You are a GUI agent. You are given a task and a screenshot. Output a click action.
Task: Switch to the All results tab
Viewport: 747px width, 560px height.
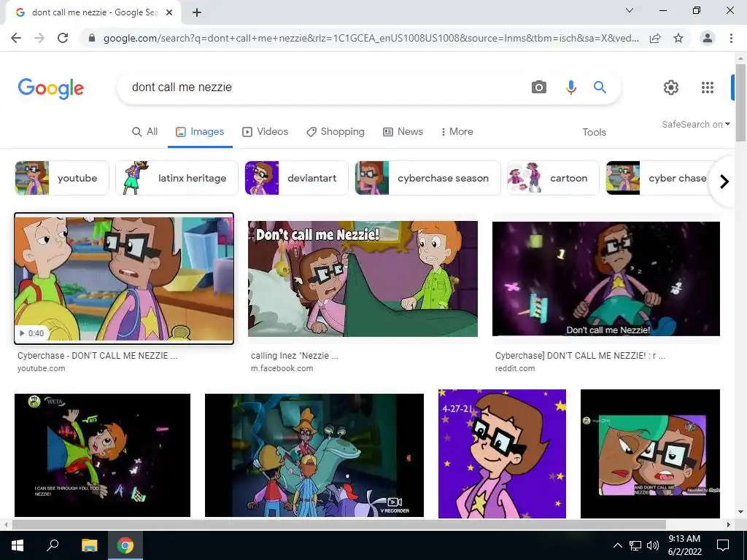[145, 132]
